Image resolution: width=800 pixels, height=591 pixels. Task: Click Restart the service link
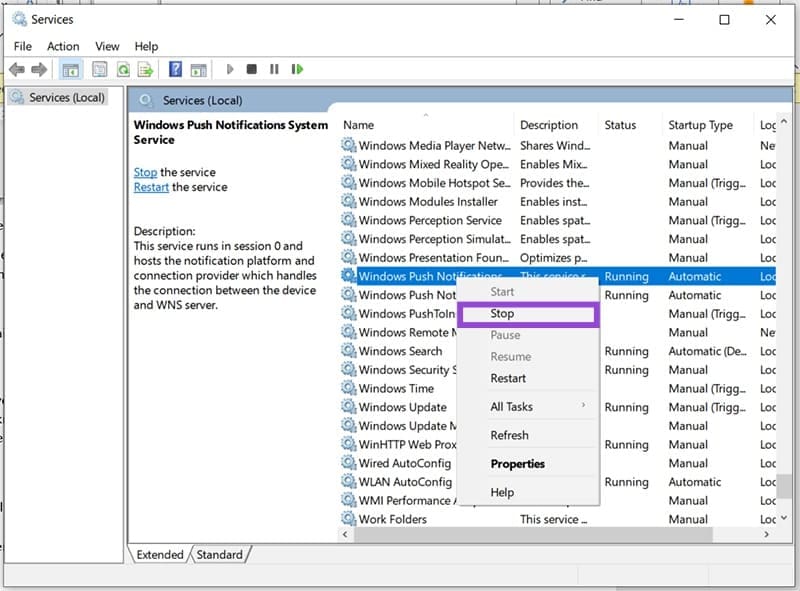(x=151, y=187)
